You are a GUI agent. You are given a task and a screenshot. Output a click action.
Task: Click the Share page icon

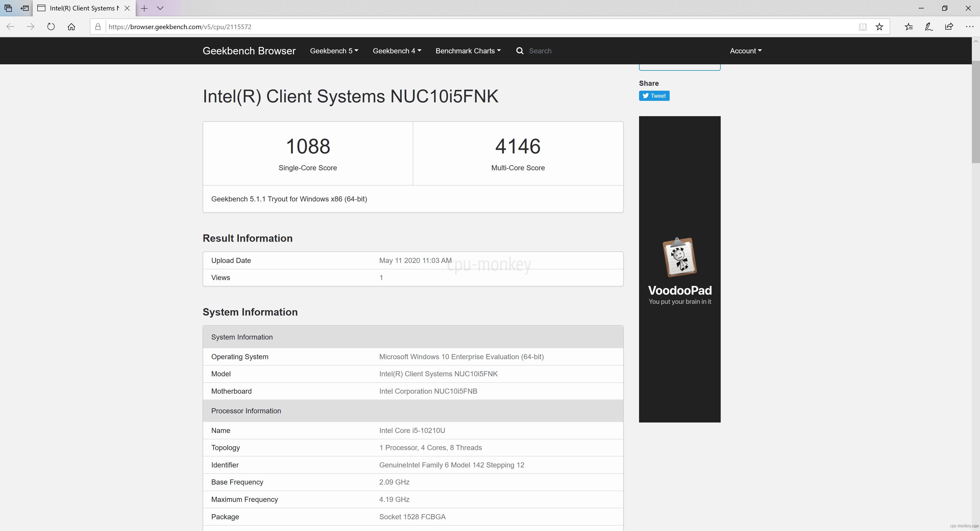pyautogui.click(x=949, y=27)
